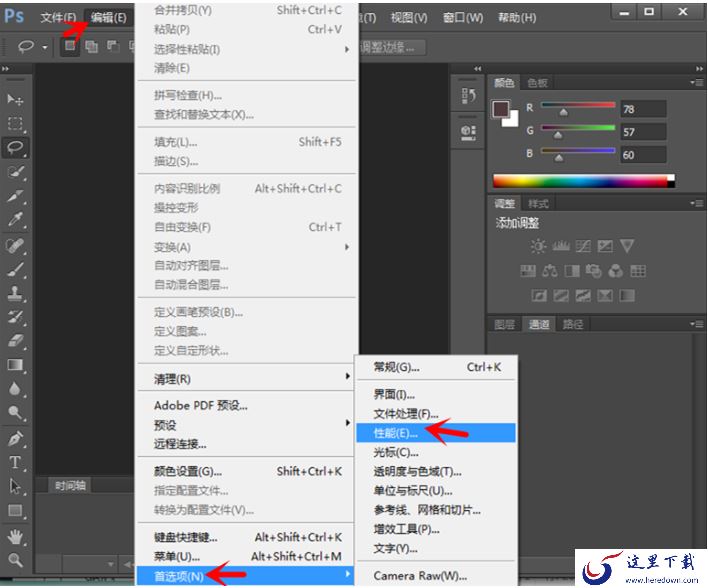Screen dimensions: 708x588
Task: Open the File (F) menu
Action: pyautogui.click(x=58, y=18)
